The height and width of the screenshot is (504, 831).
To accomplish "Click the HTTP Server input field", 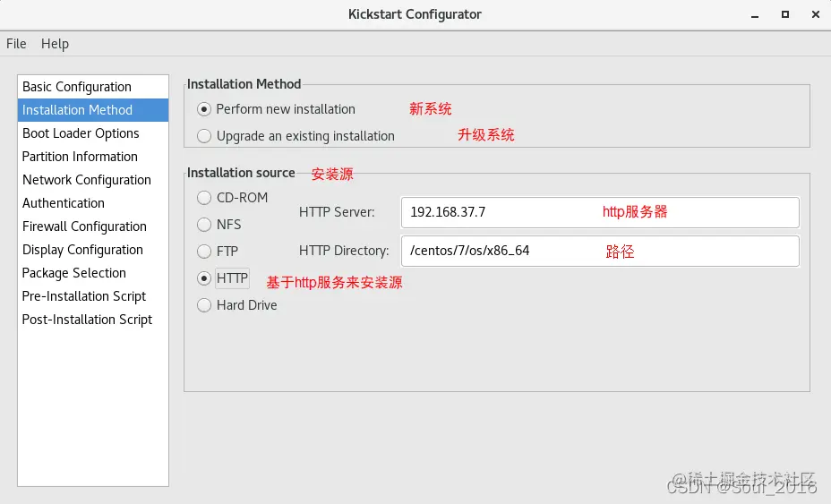I will [600, 212].
